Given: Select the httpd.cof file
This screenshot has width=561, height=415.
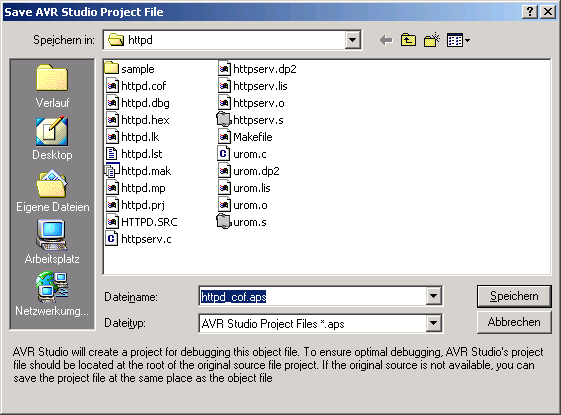Looking at the screenshot, I should [x=136, y=86].
